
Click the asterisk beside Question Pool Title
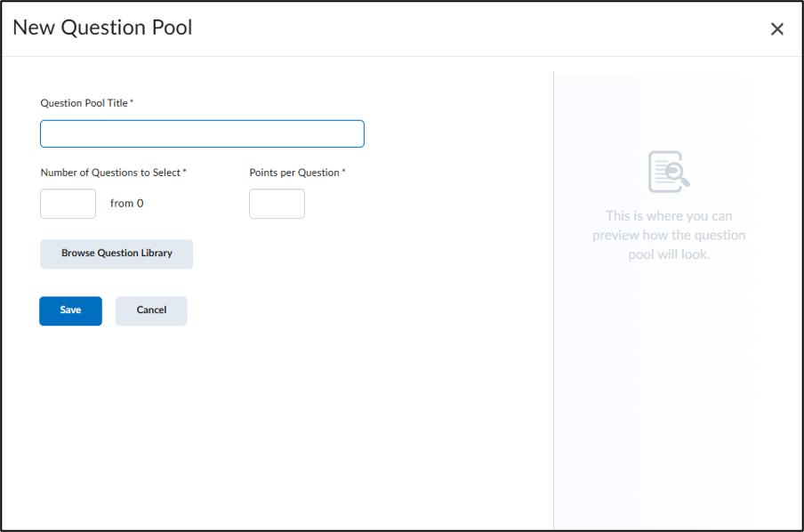click(132, 101)
